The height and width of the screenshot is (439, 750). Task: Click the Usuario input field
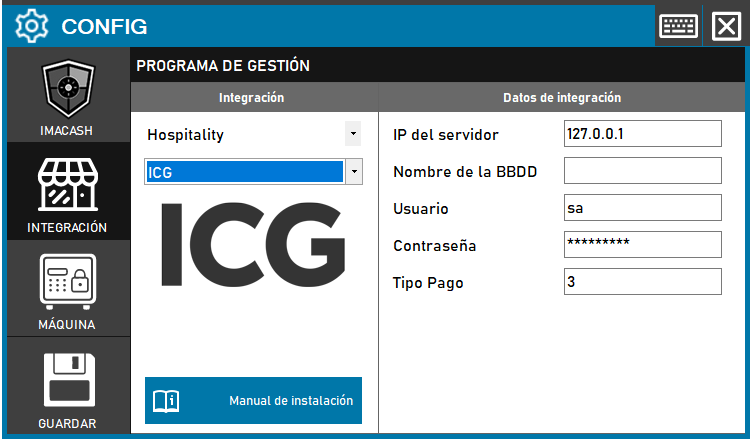[x=642, y=208]
